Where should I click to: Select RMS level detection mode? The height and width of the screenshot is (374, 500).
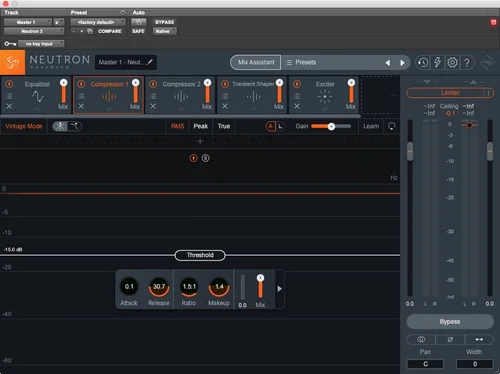[178, 126]
